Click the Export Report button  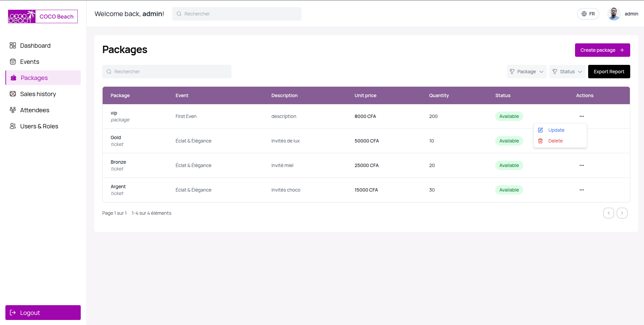tap(609, 72)
